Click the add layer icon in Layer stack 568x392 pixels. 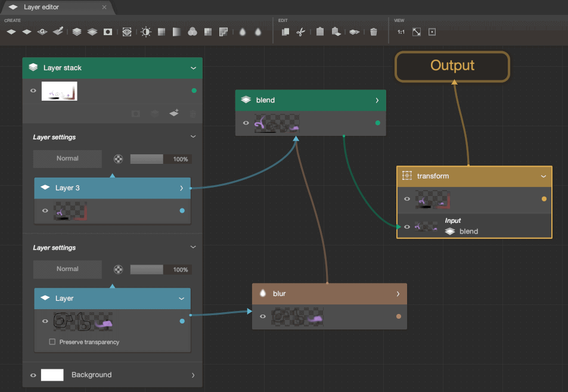coord(174,113)
